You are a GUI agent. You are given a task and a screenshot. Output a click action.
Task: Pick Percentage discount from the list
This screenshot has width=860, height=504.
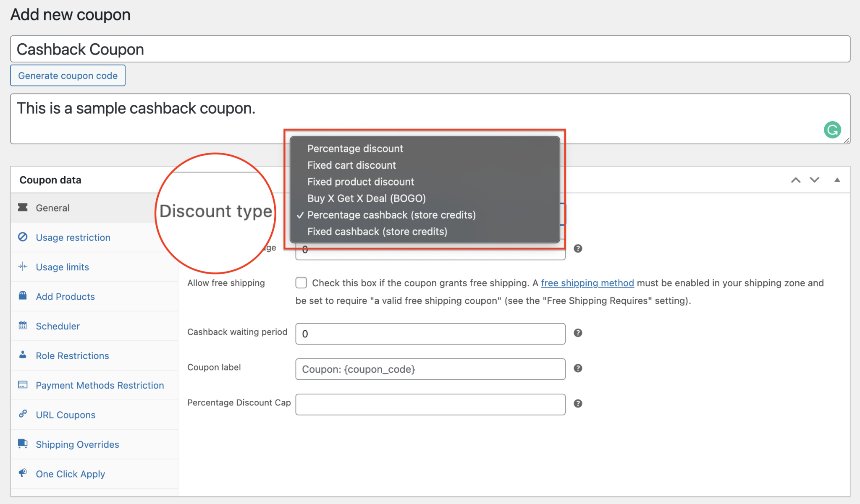pos(355,149)
